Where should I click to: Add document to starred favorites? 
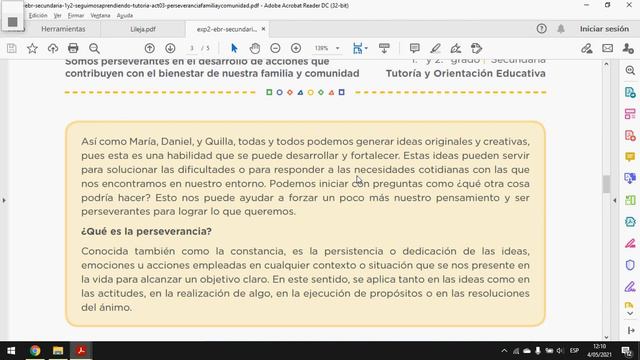[32, 49]
